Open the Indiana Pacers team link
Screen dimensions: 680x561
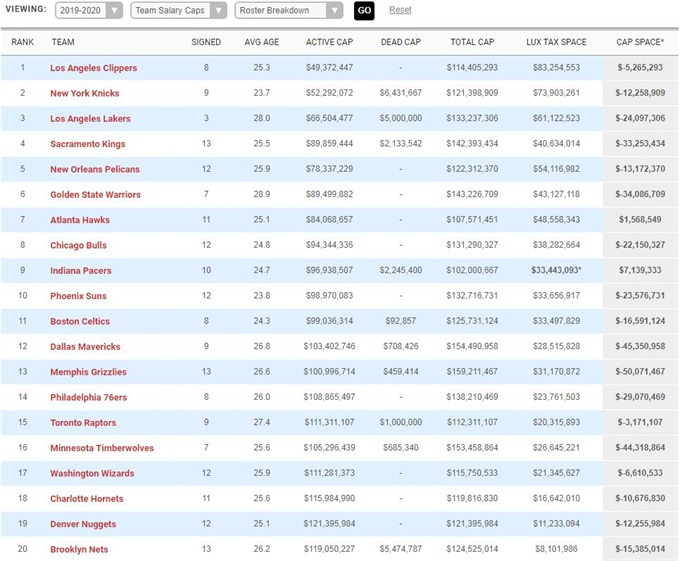pos(81,271)
